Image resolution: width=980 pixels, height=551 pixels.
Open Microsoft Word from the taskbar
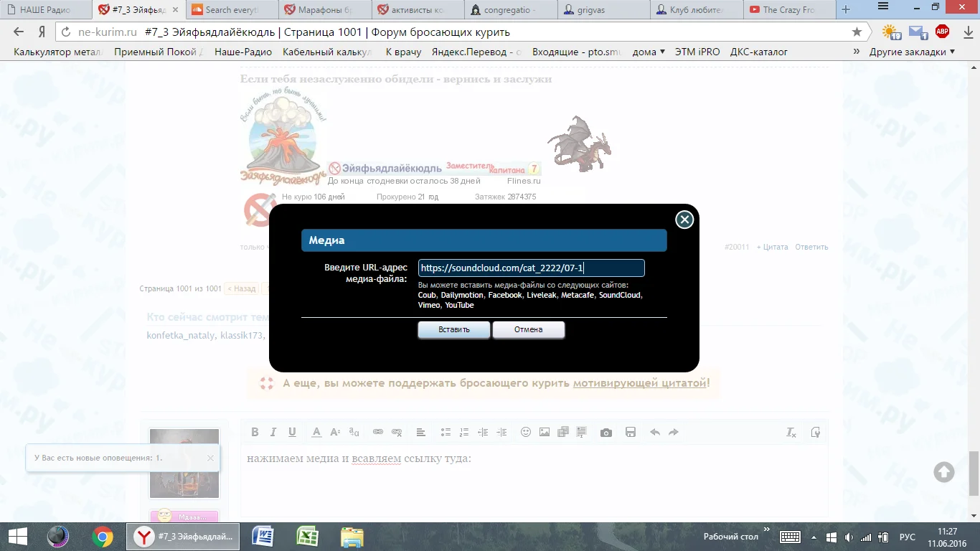[x=263, y=537]
